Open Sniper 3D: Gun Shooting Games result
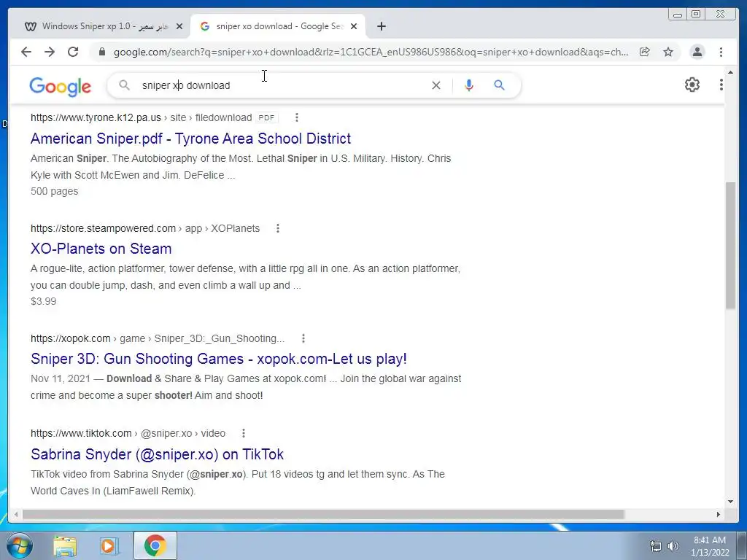747x560 pixels. [x=219, y=359]
